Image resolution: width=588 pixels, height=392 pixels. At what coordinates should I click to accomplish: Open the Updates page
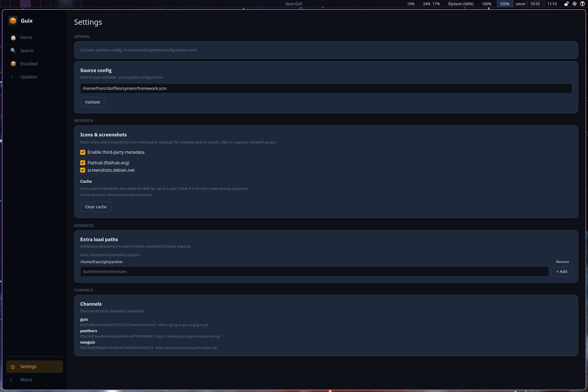click(35, 77)
